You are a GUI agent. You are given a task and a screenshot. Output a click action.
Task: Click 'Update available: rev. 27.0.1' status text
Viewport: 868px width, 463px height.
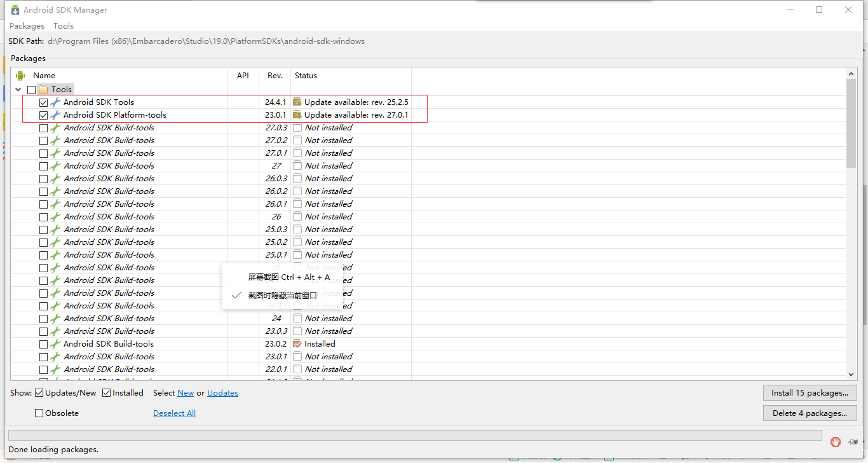point(356,115)
